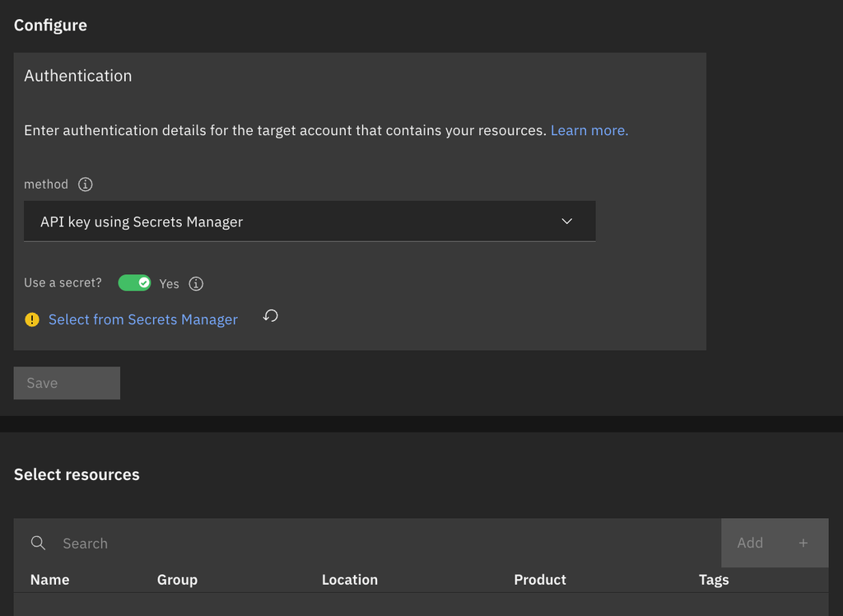
Task: Click the Authentication section heading
Action: point(78,76)
